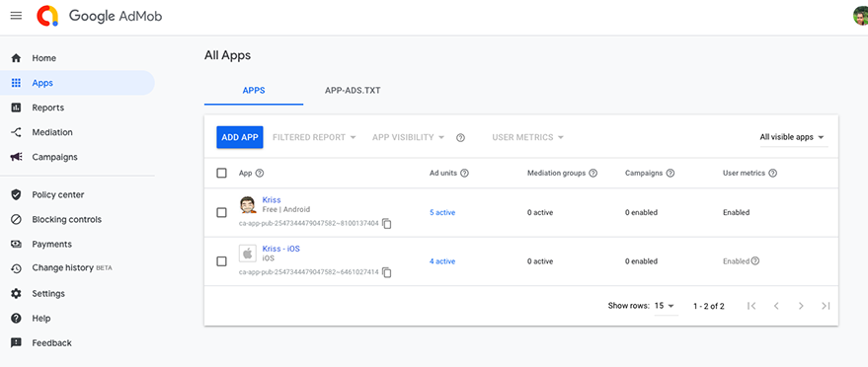Tick the select-all apps checkbox
868x367 pixels.
coord(221,173)
